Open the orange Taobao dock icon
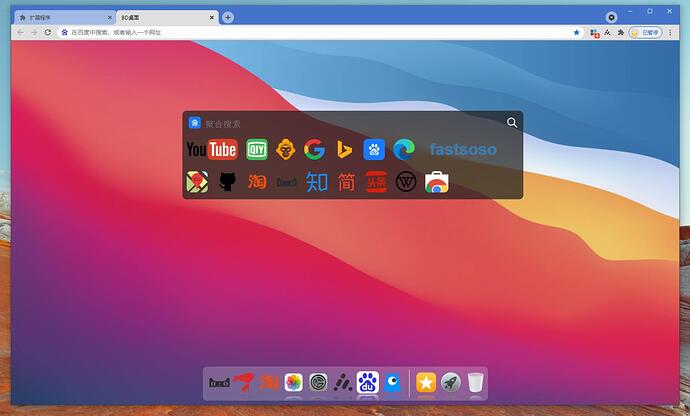The height and width of the screenshot is (416, 690). click(x=268, y=382)
